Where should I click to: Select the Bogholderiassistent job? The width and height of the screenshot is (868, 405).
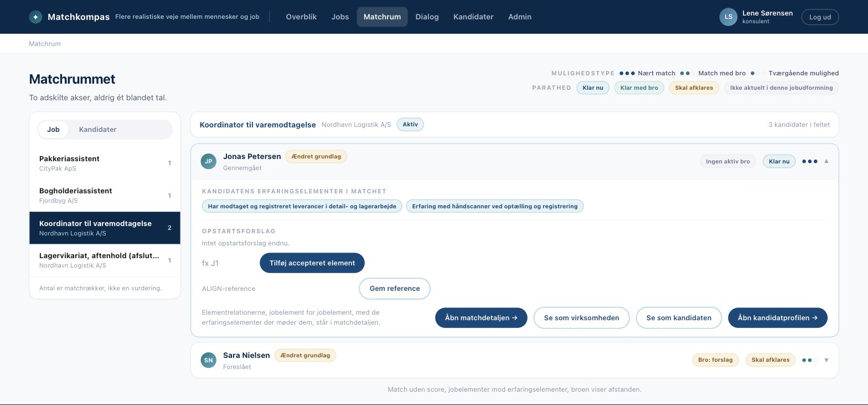[105, 196]
